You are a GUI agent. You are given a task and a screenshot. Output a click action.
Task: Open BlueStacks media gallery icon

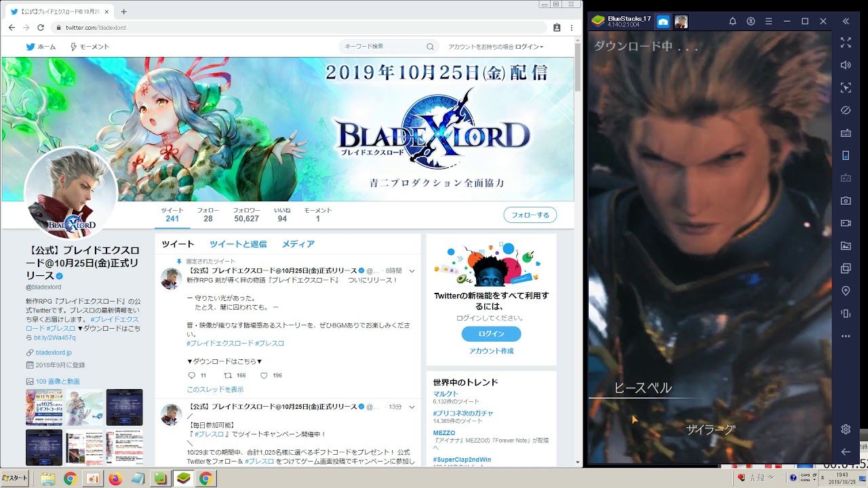[x=846, y=246]
